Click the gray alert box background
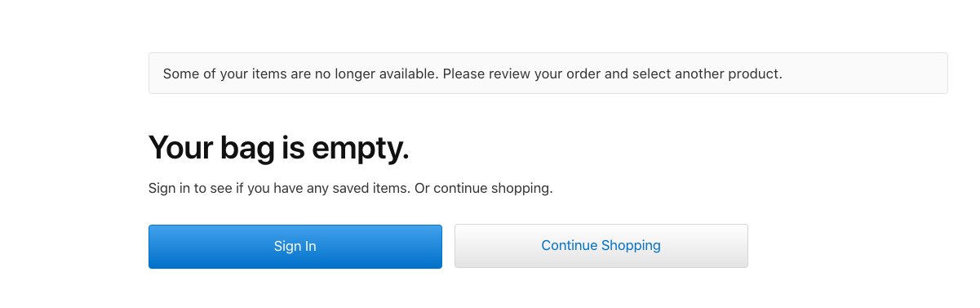Screen dimensions: 980x308 click(x=865, y=74)
